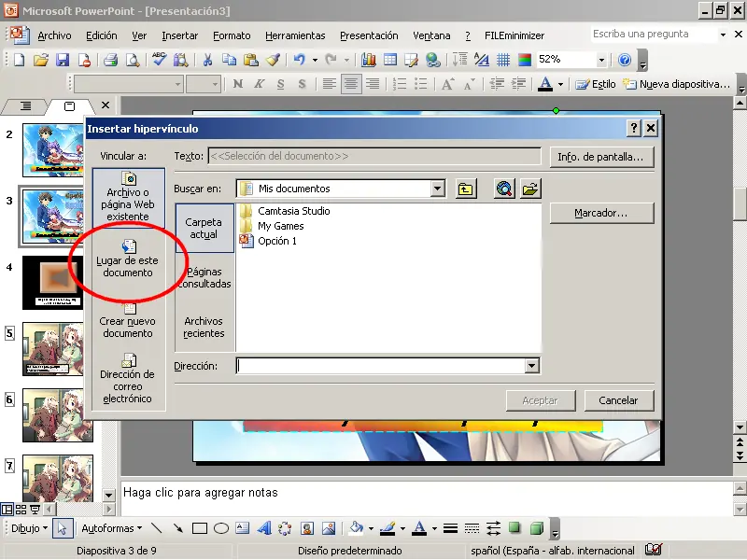Apply line color brush in Drawing toolbar
Image resolution: width=747 pixels, height=560 pixels.
(388, 528)
